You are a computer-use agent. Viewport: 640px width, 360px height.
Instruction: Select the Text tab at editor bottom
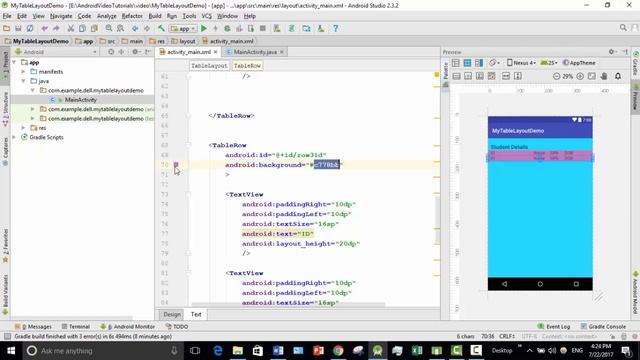[x=196, y=314]
